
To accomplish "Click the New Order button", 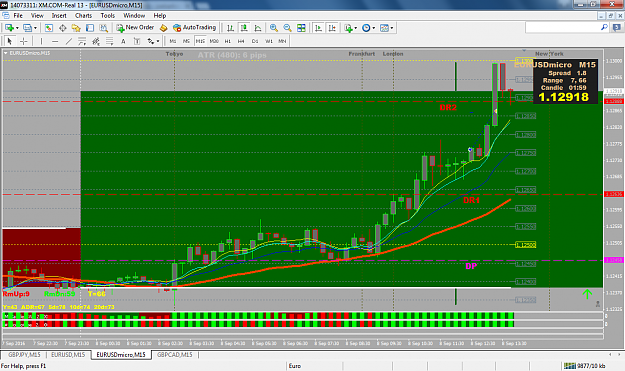I will (x=135, y=27).
